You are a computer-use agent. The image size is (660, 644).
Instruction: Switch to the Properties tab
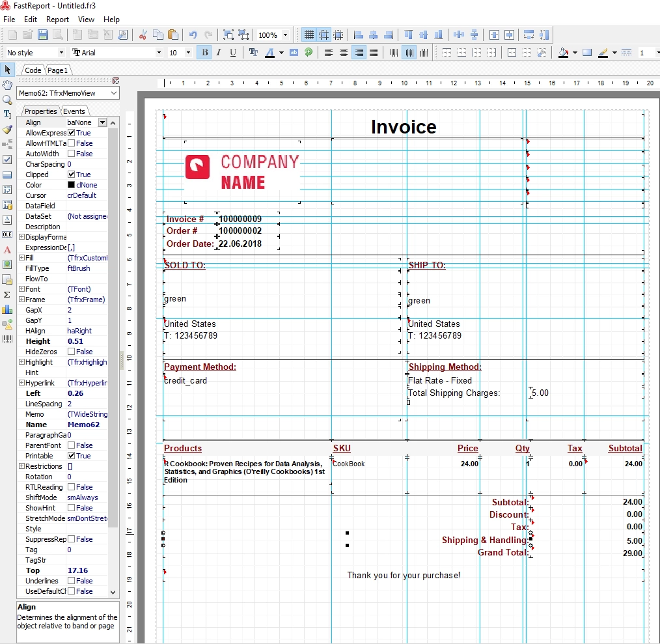tap(40, 111)
